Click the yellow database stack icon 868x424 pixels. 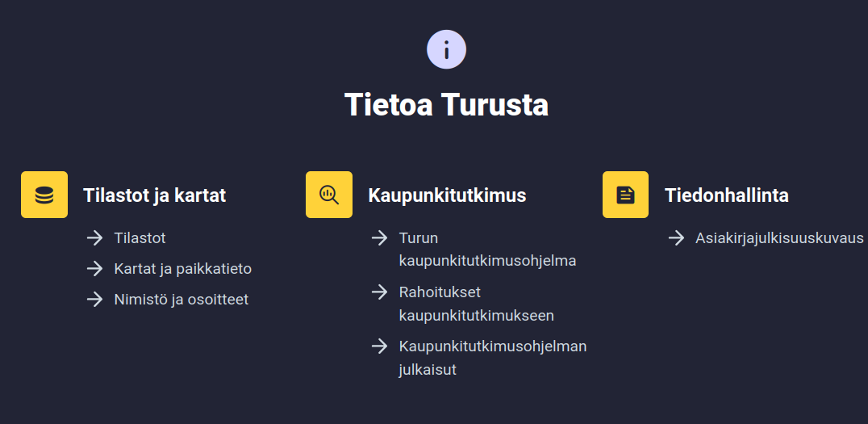point(44,195)
